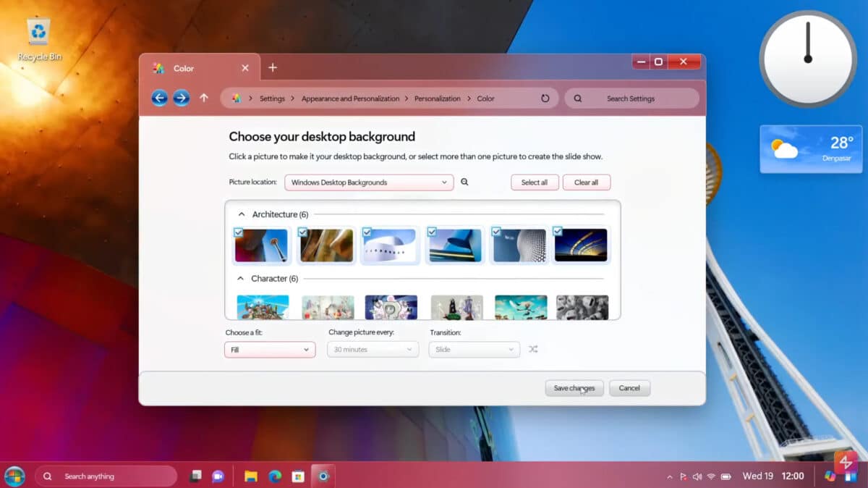Click the back navigation arrow
This screenshot has height=488, width=868.
pos(159,98)
